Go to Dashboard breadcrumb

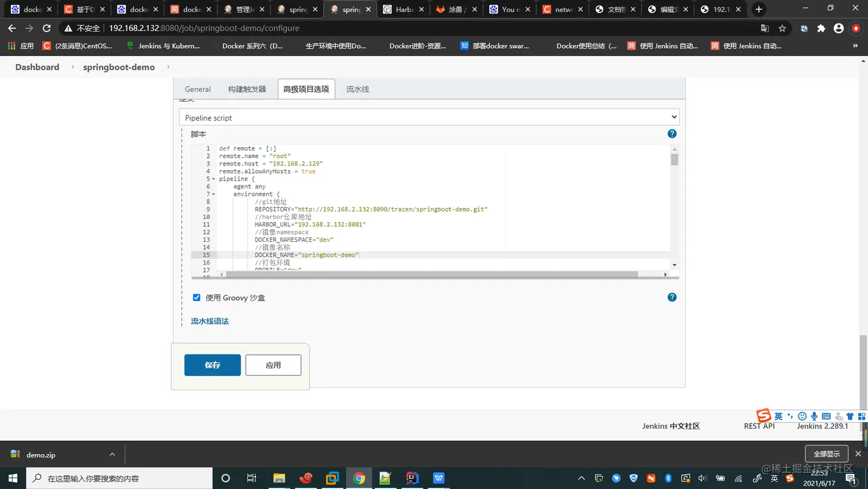point(37,67)
